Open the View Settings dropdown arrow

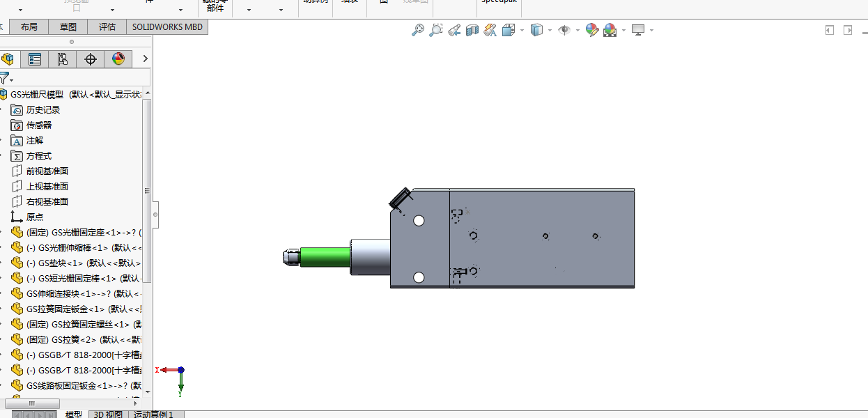tap(651, 31)
